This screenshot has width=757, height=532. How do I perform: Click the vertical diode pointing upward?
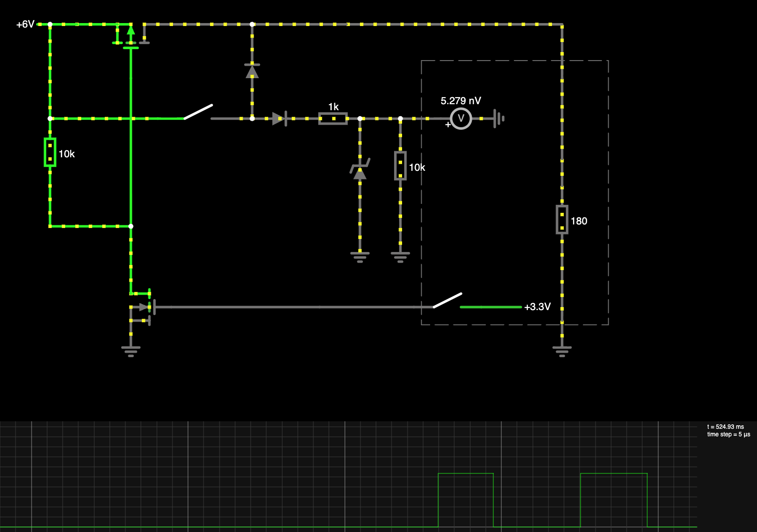pos(252,72)
